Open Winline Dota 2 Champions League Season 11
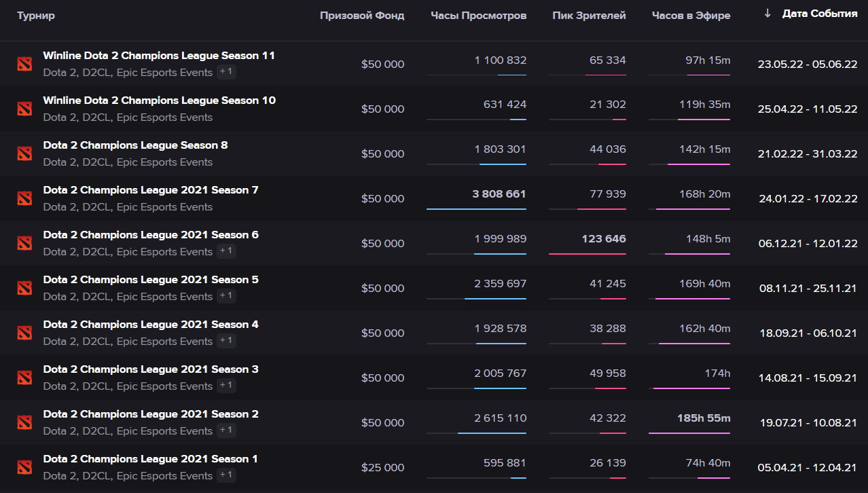This screenshot has width=868, height=493. pyautogui.click(x=159, y=56)
